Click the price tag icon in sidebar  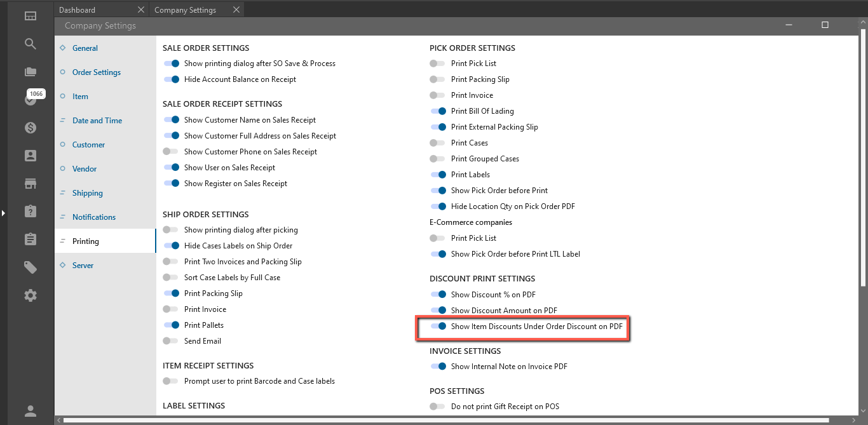[x=31, y=267]
